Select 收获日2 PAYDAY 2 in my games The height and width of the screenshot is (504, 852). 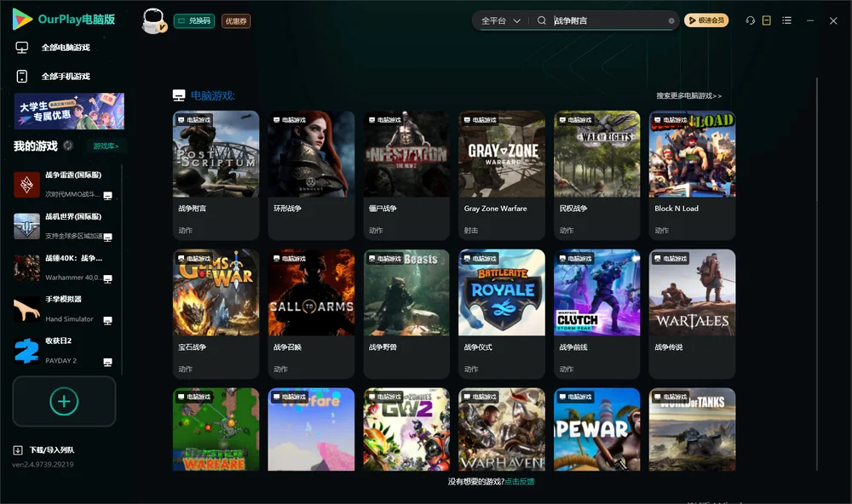pos(66,351)
